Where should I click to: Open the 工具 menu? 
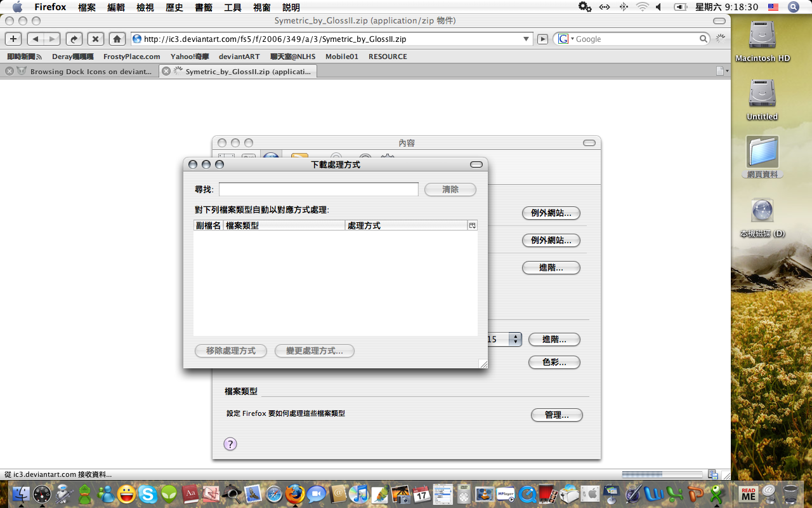233,7
